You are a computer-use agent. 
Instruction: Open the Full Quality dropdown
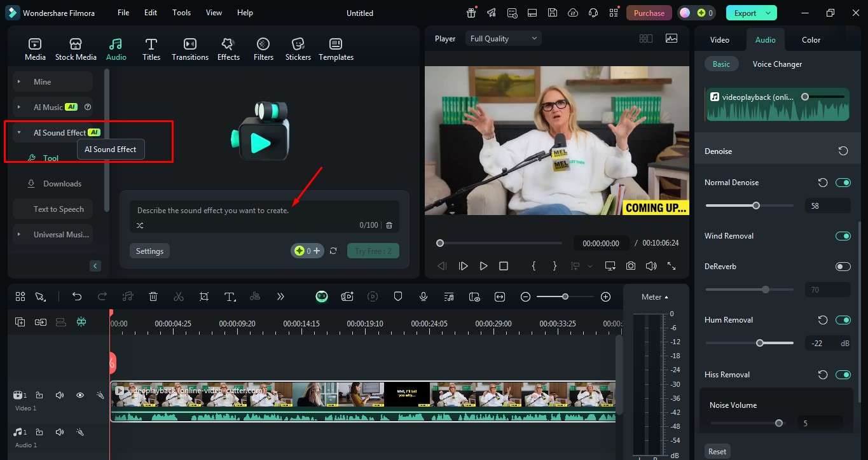point(504,39)
